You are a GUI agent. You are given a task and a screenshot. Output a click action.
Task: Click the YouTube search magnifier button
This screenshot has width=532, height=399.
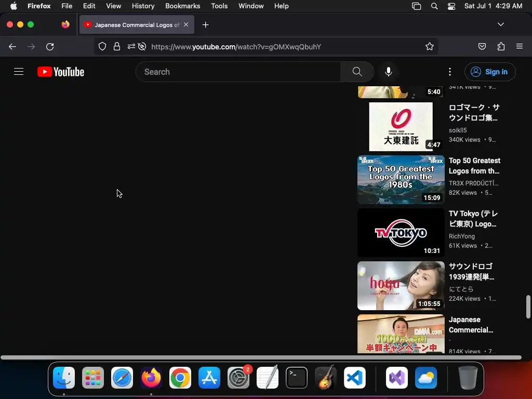[x=357, y=72]
